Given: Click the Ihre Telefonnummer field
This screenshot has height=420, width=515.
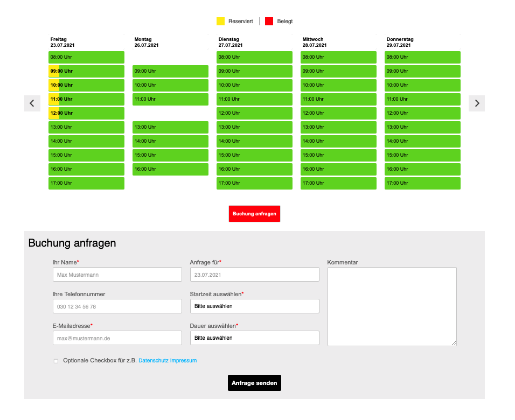Looking at the screenshot, I should 117,306.
